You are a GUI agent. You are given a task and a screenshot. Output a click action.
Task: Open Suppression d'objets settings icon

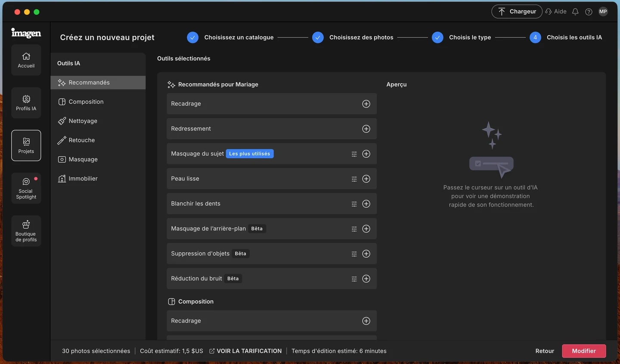click(354, 253)
